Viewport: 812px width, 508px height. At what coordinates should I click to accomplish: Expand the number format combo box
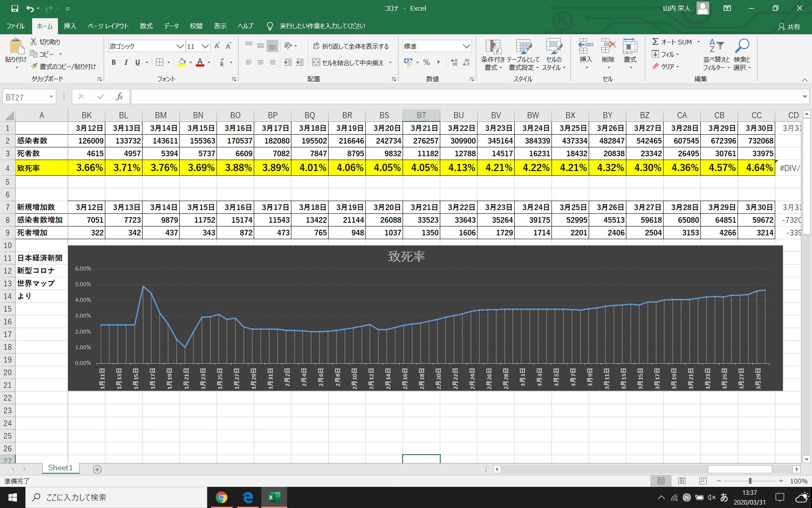[x=466, y=46]
